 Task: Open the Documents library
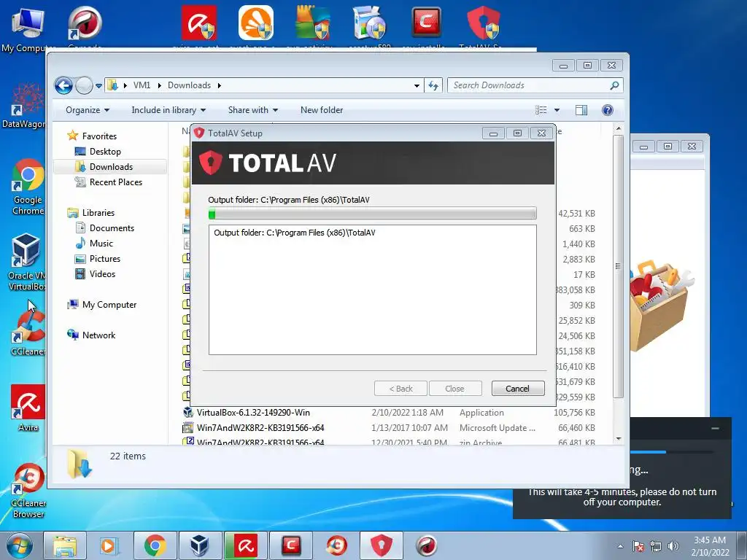112,228
